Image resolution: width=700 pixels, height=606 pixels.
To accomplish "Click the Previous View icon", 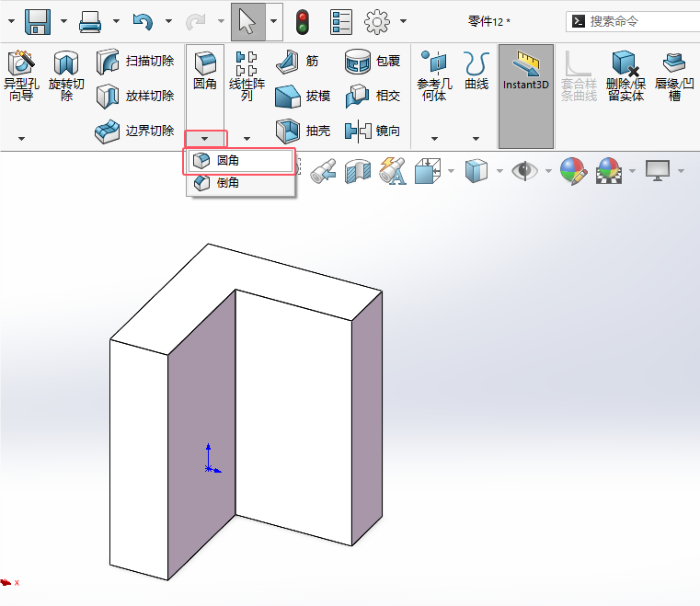I will (323, 171).
